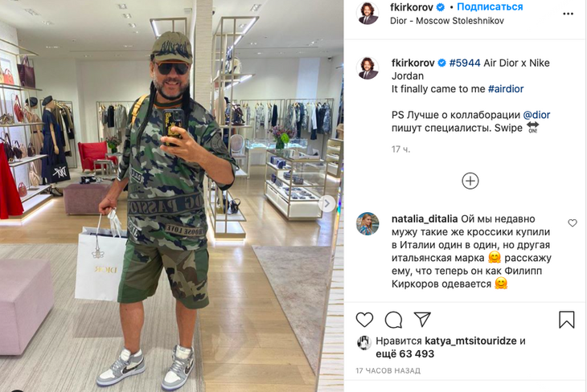Like the post with the heart icon
Screen dimensions: 587x392
(364, 320)
